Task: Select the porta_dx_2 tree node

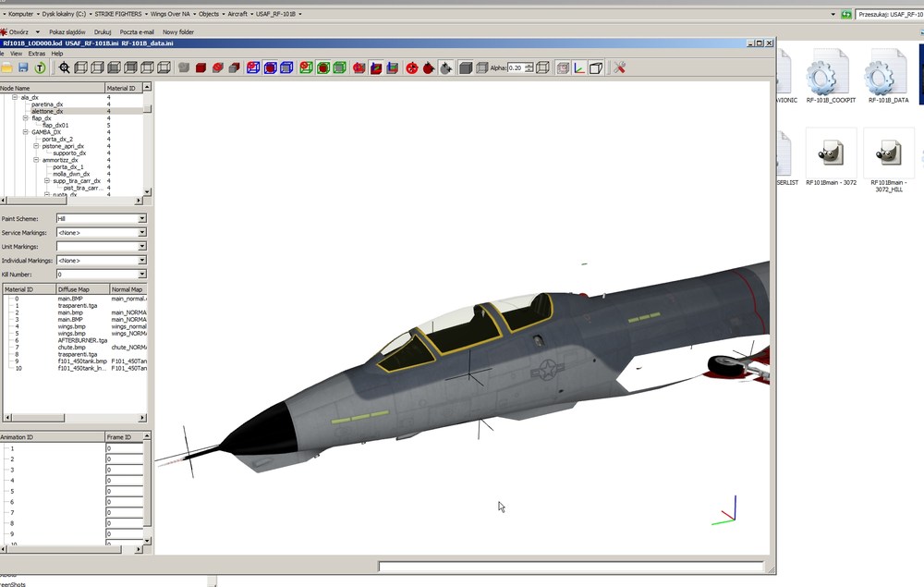Action: (x=57, y=139)
